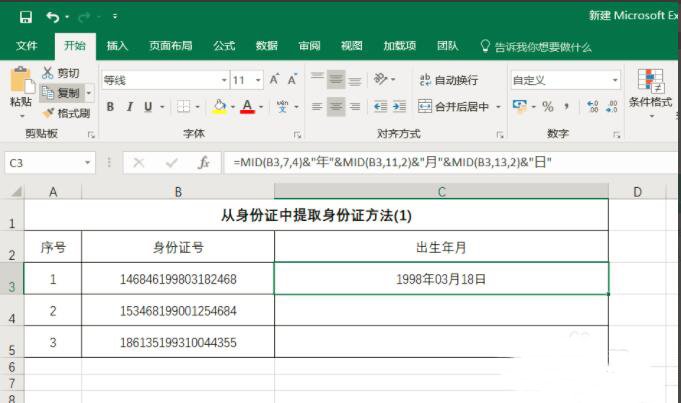Activate the 格式刷 format painter

[x=66, y=113]
